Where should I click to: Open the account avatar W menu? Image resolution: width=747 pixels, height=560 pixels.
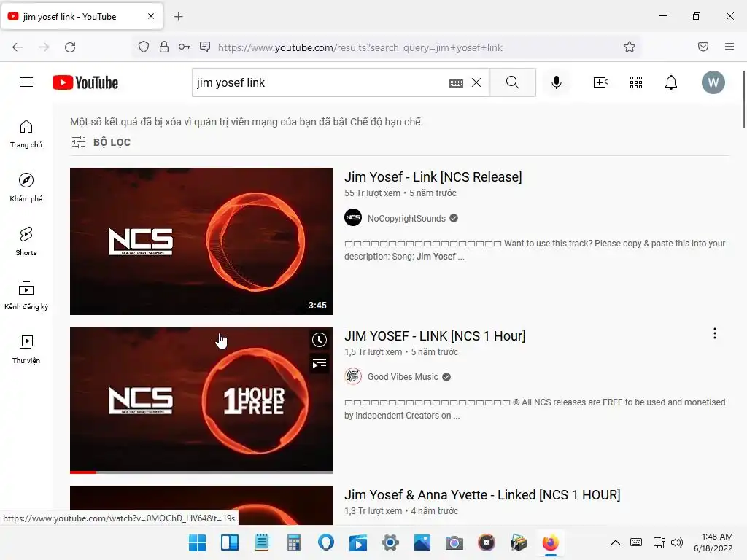coord(713,82)
